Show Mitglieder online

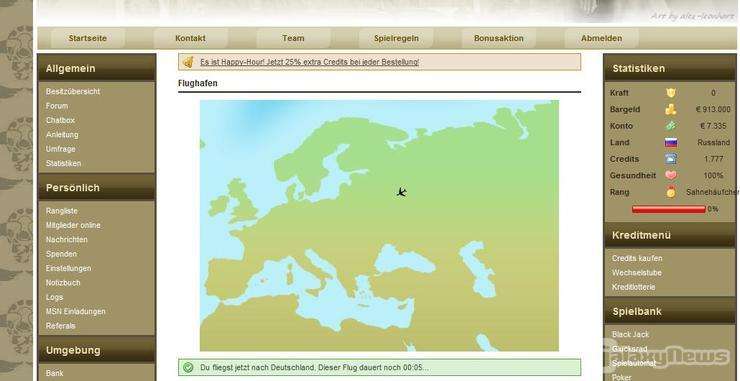coord(73,225)
